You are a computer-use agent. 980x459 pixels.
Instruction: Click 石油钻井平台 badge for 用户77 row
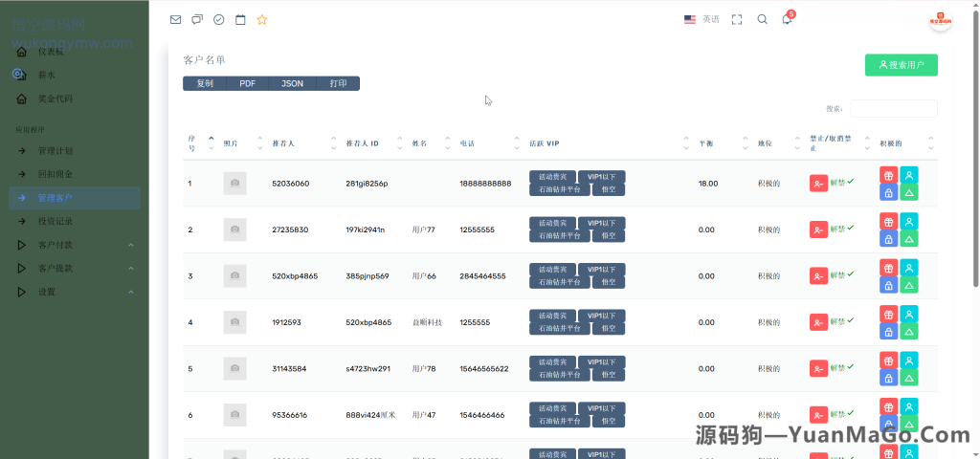pos(559,236)
